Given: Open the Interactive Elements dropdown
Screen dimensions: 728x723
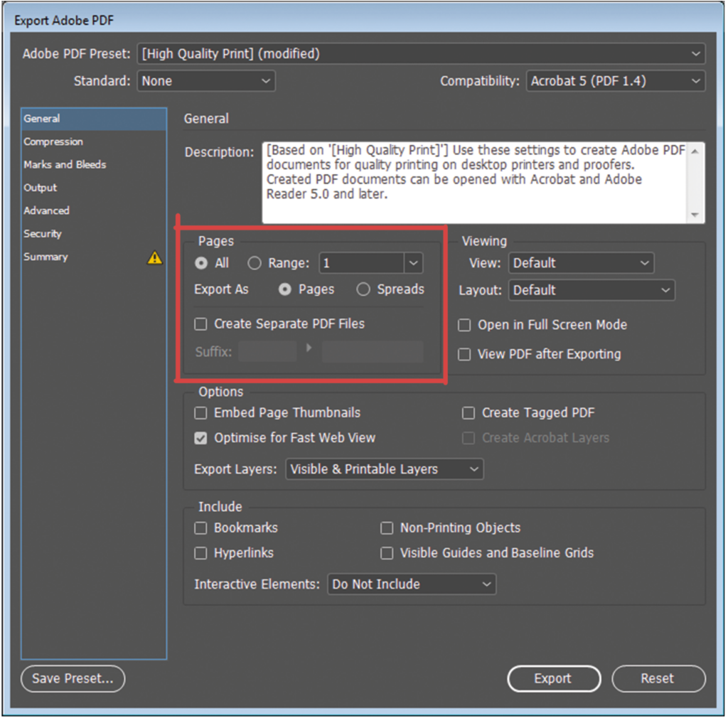Looking at the screenshot, I should 412,584.
